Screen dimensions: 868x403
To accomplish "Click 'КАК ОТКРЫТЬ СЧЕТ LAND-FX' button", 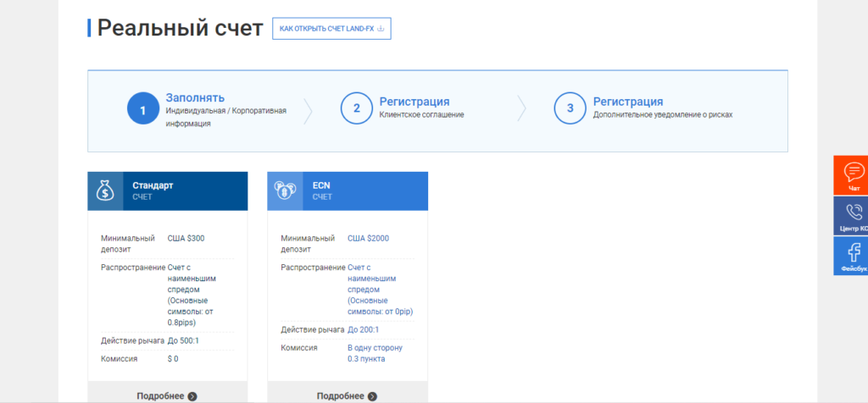I will click(331, 29).
